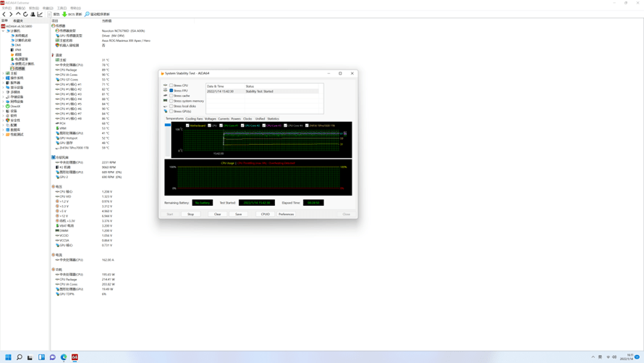Collapse the computer tree node
Viewport: 644px width, 363px height.
pos(4,31)
